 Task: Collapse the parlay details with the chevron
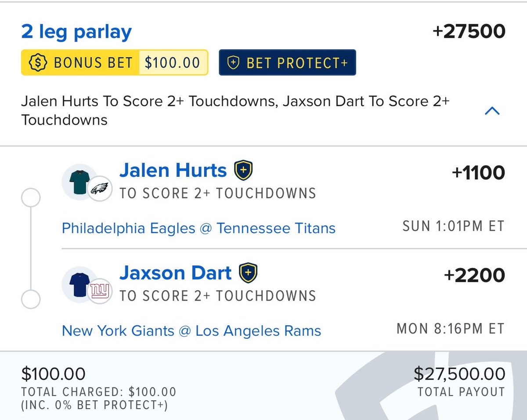(x=492, y=111)
